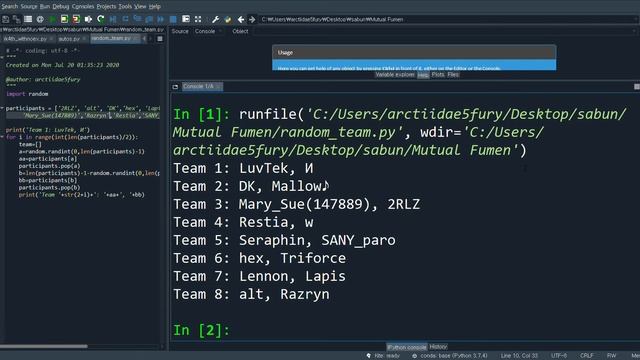Open the Search menu
This screenshot has height=360, width=640.
pyautogui.click(x=9, y=7)
